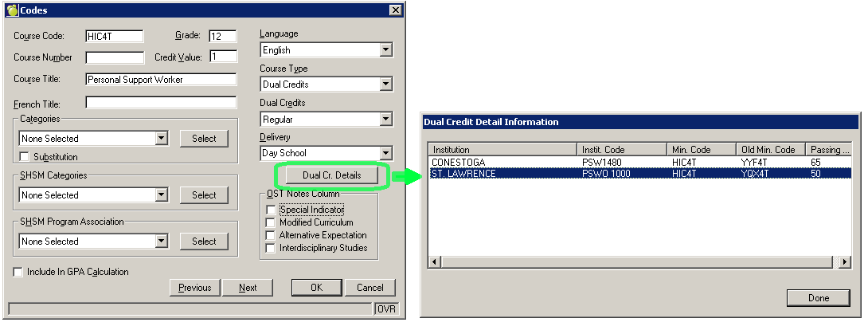Open the Language dropdown

[386, 50]
